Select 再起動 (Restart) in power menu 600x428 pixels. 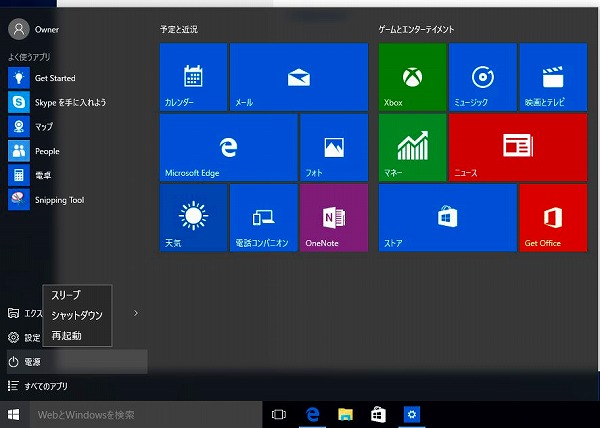pos(77,336)
